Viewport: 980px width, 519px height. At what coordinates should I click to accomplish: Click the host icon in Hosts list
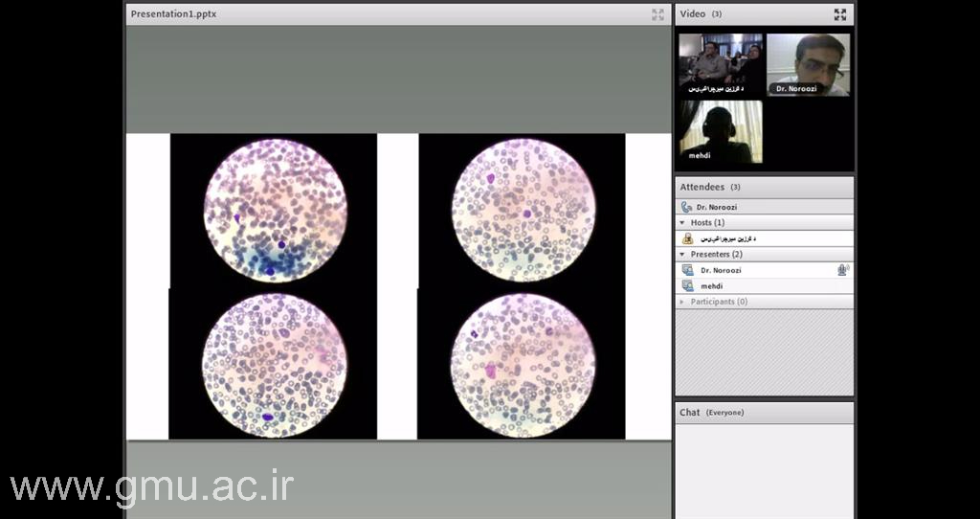[x=687, y=238]
